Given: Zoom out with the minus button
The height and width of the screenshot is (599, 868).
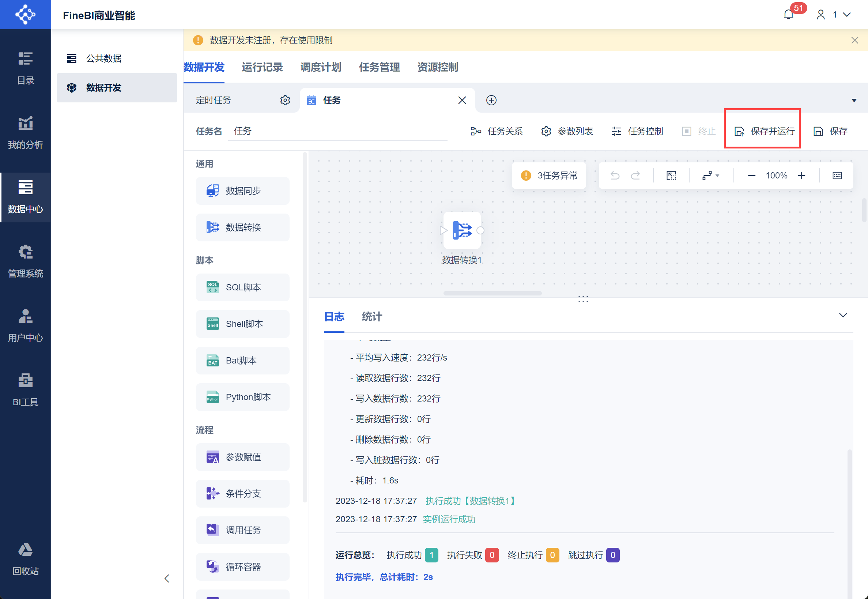Looking at the screenshot, I should tap(751, 176).
